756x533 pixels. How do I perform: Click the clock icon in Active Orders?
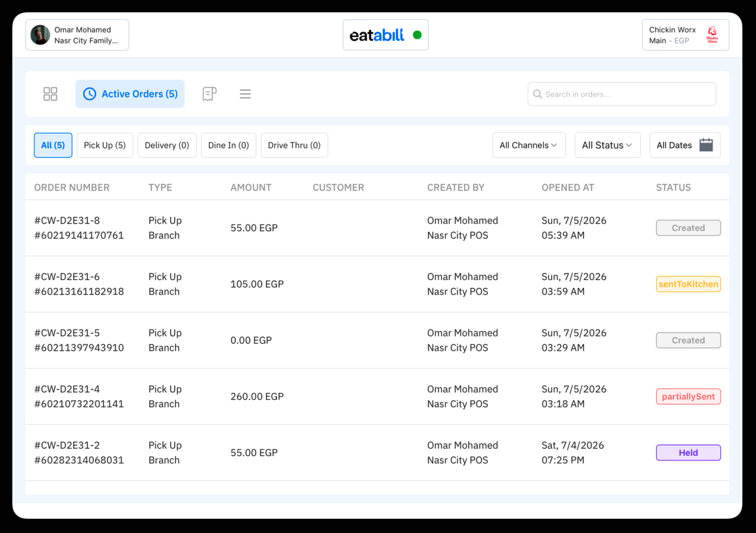click(89, 94)
